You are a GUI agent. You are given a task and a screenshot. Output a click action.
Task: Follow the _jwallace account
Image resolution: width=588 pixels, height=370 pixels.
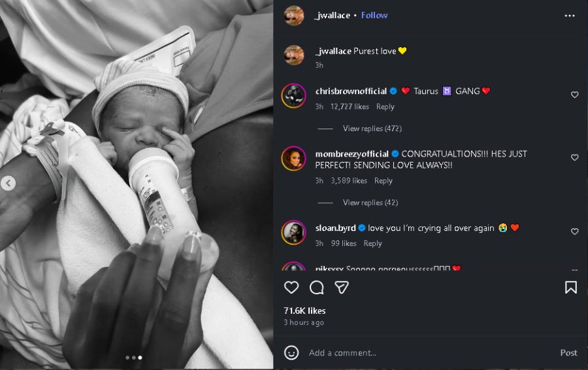point(374,15)
